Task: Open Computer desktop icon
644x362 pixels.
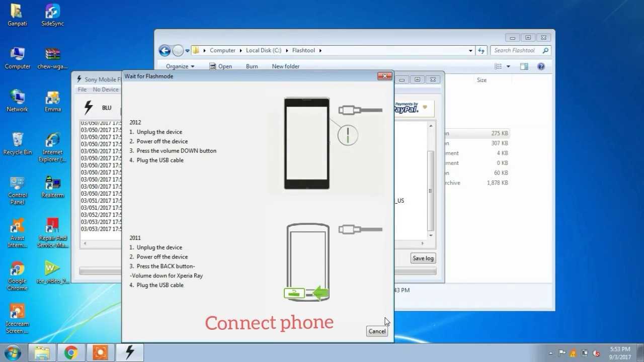Action: [17, 58]
